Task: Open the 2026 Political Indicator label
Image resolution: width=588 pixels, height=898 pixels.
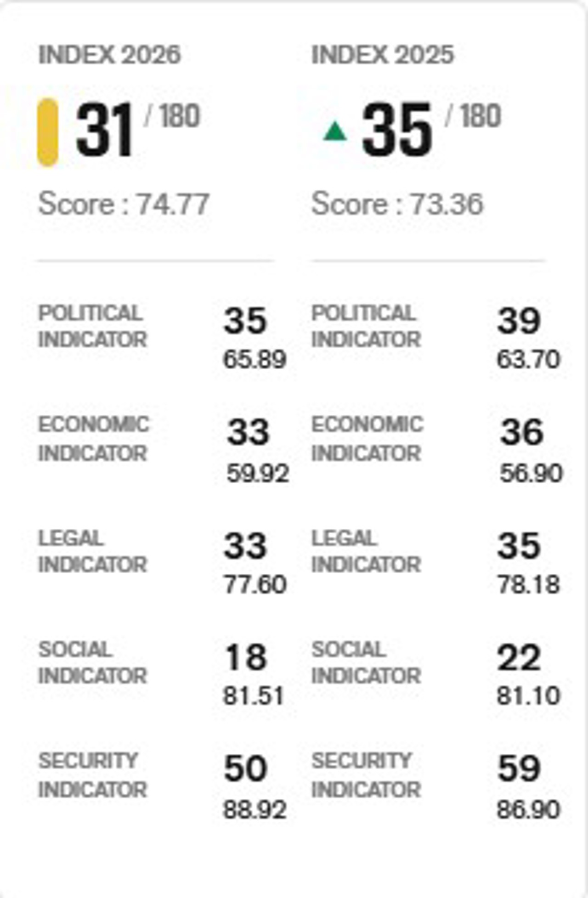Action: click(92, 326)
